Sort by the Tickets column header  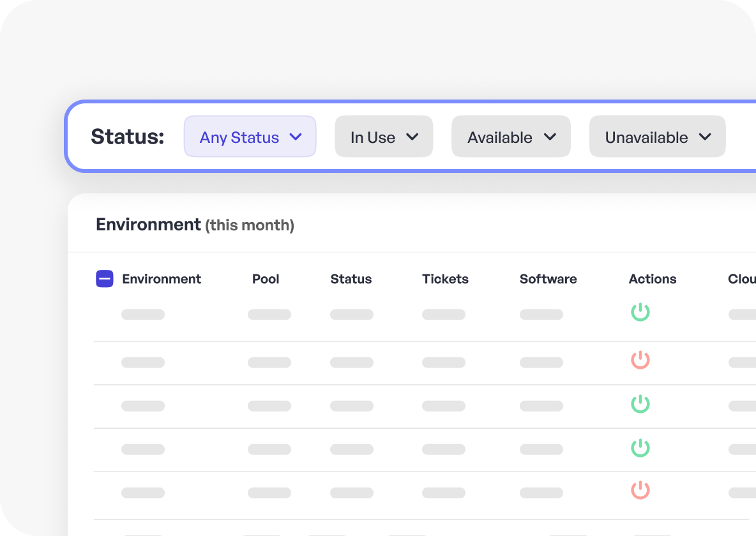[x=446, y=279]
